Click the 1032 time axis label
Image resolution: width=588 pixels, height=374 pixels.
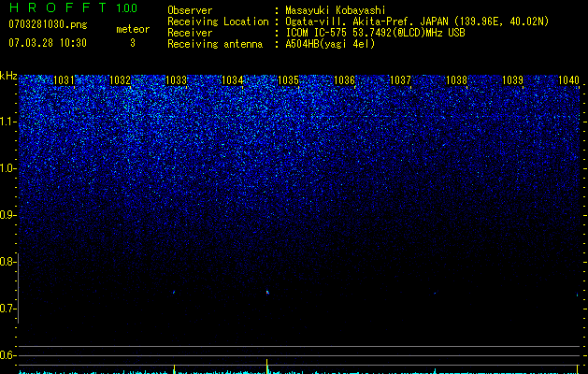pos(120,80)
